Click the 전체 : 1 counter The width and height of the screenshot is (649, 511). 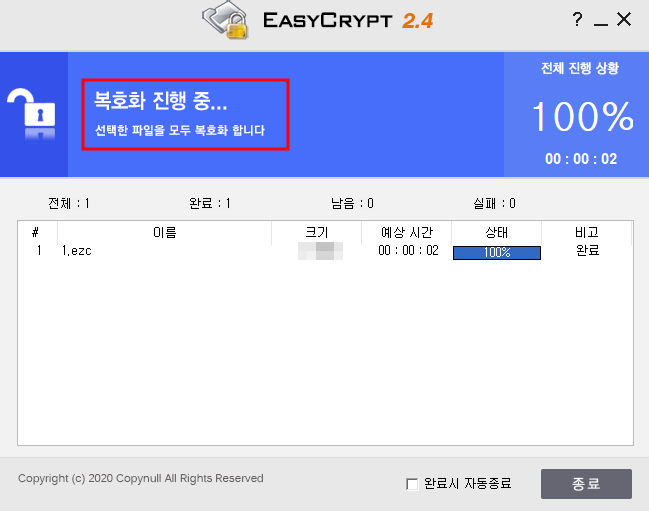69,204
